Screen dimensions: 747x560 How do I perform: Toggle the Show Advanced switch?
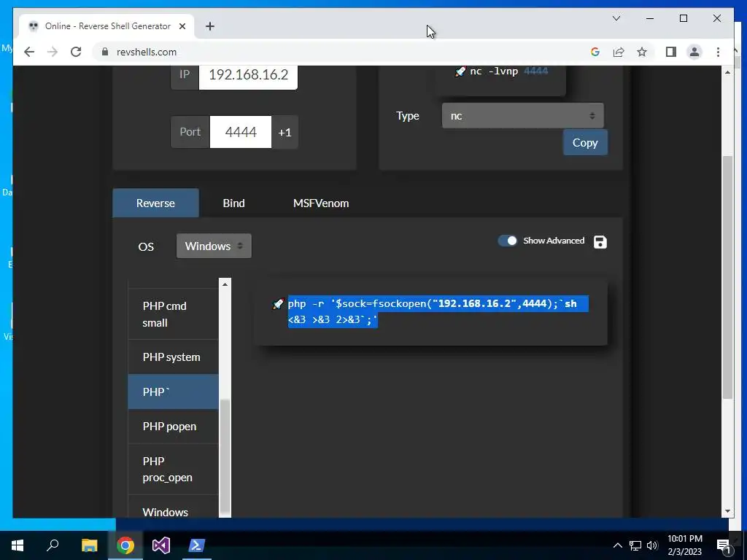508,241
